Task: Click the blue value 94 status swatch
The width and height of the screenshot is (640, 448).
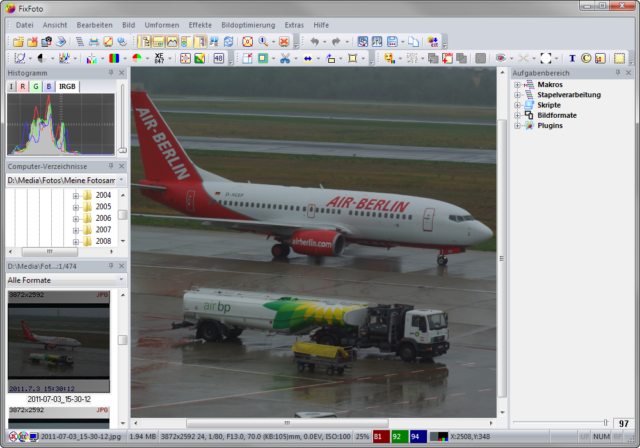Action: (x=418, y=437)
